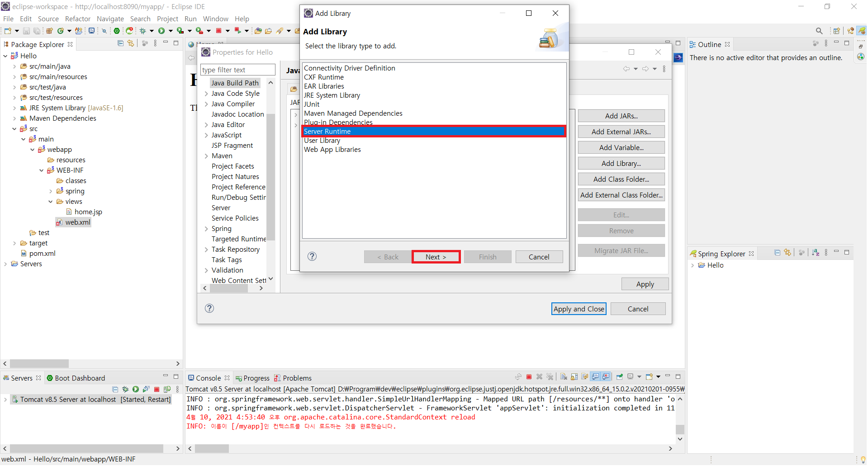Expand the spring folder under WEB-INF
The image size is (868, 466).
click(51, 191)
